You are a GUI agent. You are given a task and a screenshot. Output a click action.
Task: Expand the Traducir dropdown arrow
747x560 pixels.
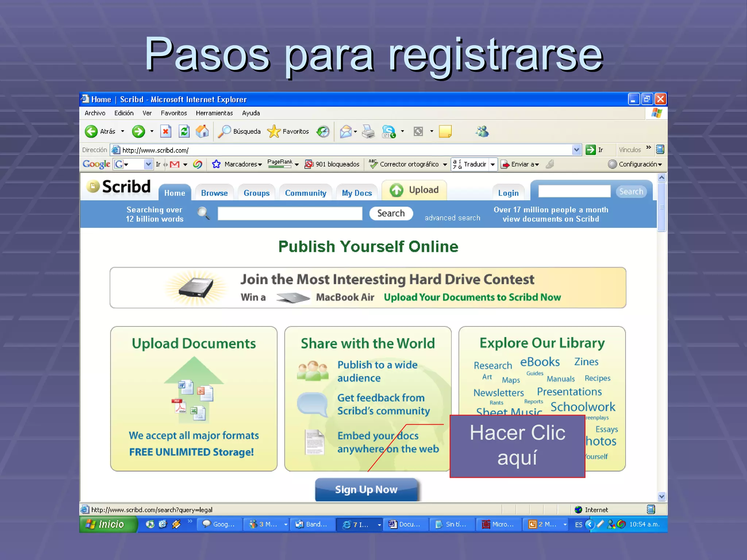click(492, 164)
